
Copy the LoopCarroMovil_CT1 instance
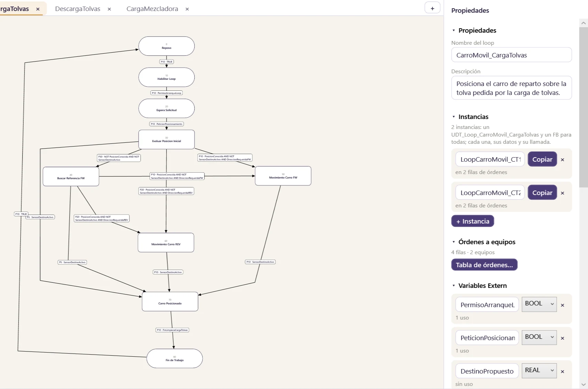coord(542,159)
